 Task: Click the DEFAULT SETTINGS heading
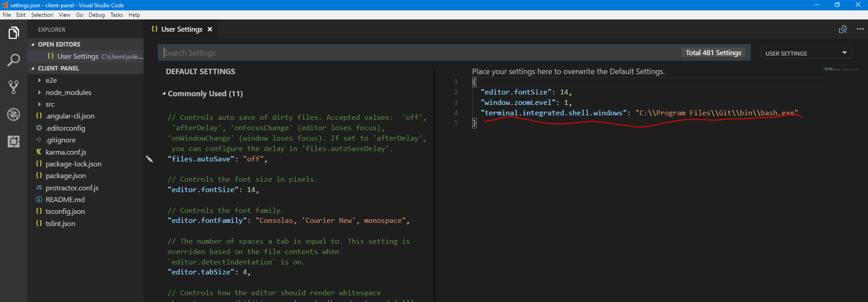[201, 71]
